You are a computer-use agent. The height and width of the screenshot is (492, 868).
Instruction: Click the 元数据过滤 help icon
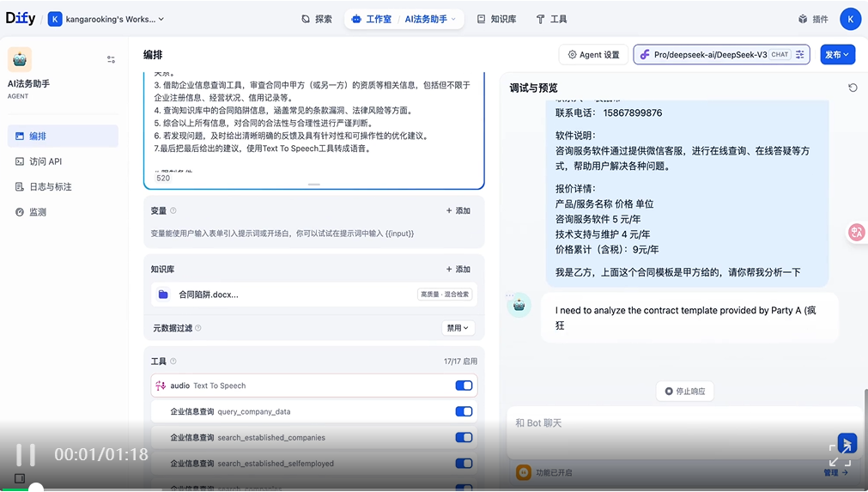click(x=198, y=328)
